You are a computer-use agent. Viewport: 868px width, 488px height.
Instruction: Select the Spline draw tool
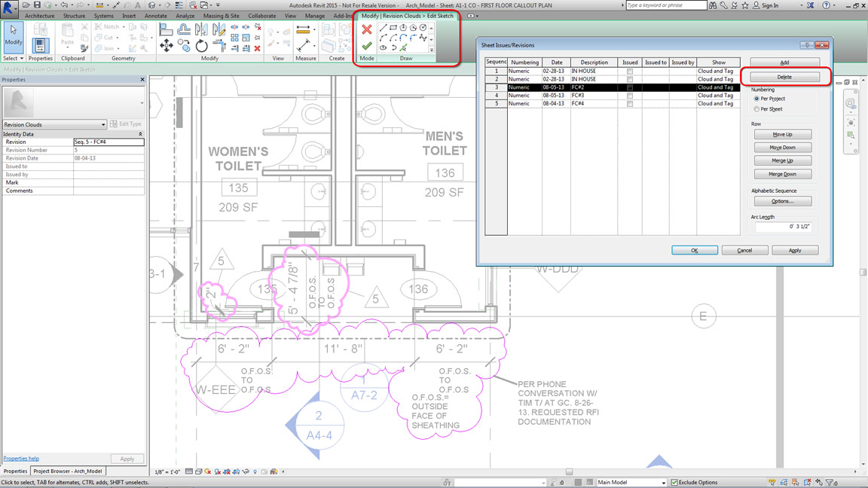[423, 38]
